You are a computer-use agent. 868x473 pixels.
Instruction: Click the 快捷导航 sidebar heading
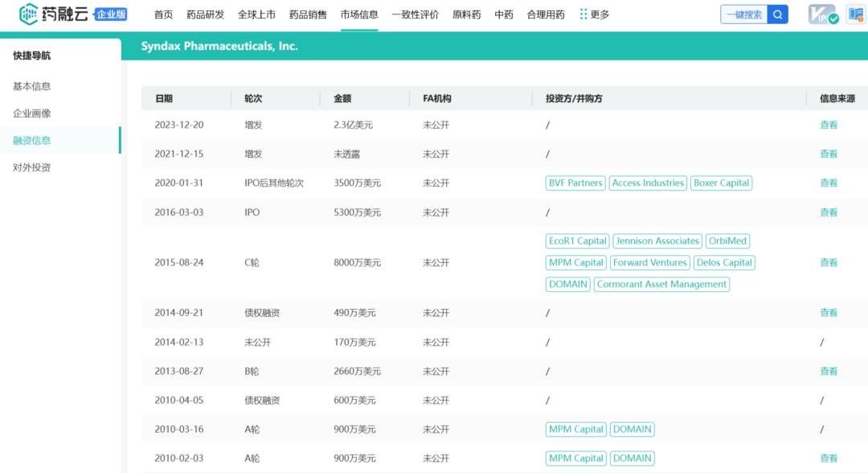coord(31,56)
